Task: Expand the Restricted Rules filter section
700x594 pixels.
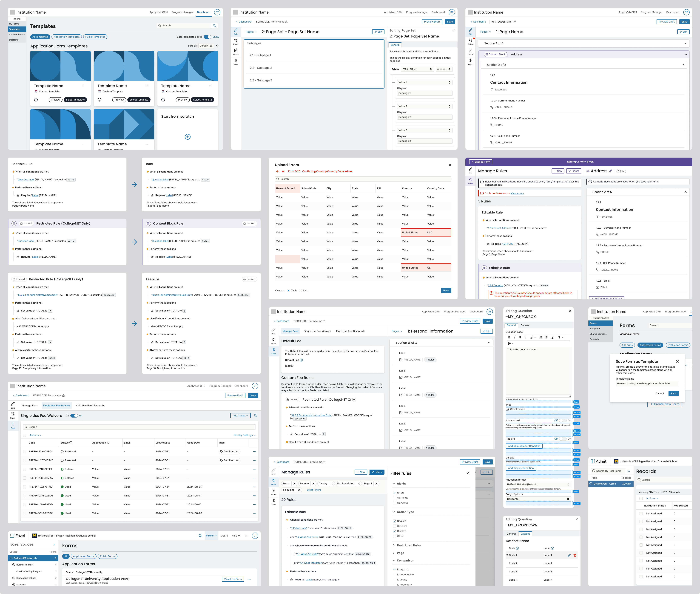Action: [x=409, y=545]
